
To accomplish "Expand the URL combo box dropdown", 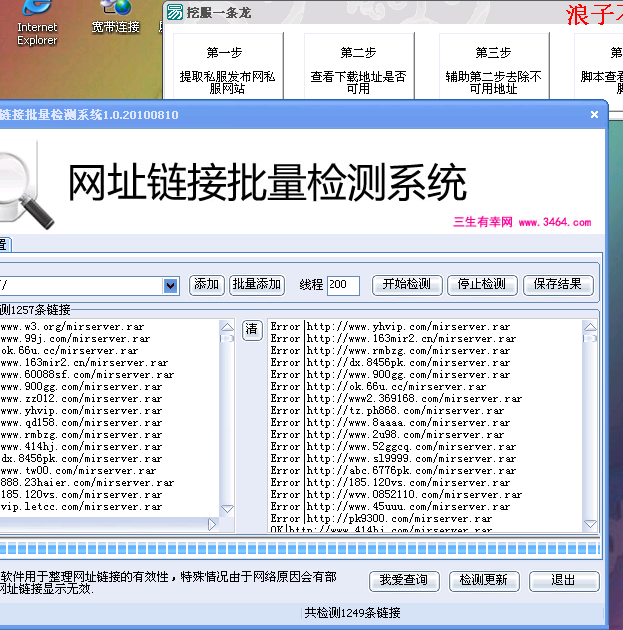I will tap(170, 286).
